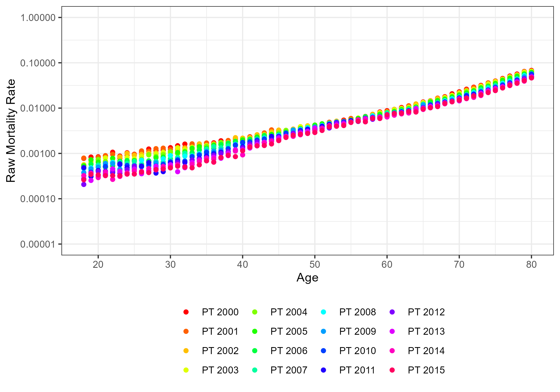The width and height of the screenshot is (560, 392).
Task: Click the x-axis tick label 50
Action: pyautogui.click(x=315, y=265)
